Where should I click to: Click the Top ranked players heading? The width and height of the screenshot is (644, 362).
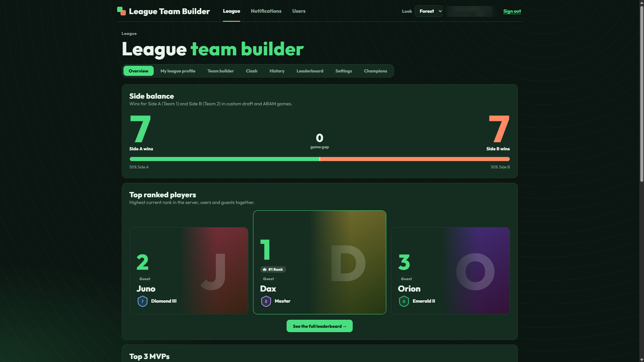point(163,195)
